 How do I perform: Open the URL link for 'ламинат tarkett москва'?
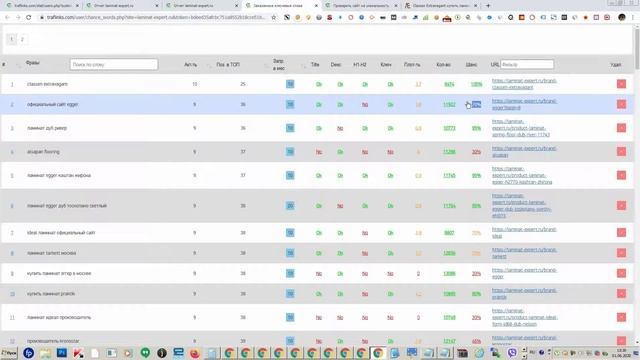(x=524, y=253)
